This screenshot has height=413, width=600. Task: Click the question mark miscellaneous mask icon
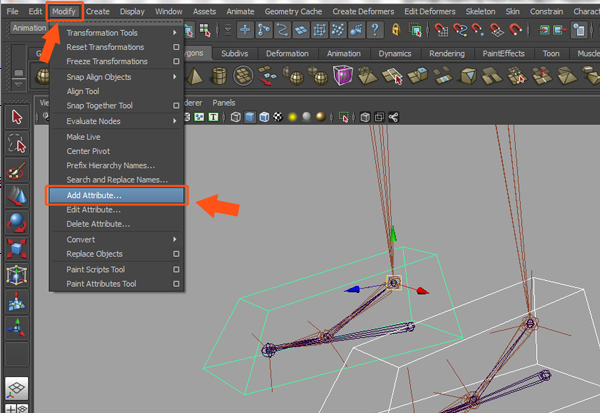pyautogui.click(x=375, y=30)
